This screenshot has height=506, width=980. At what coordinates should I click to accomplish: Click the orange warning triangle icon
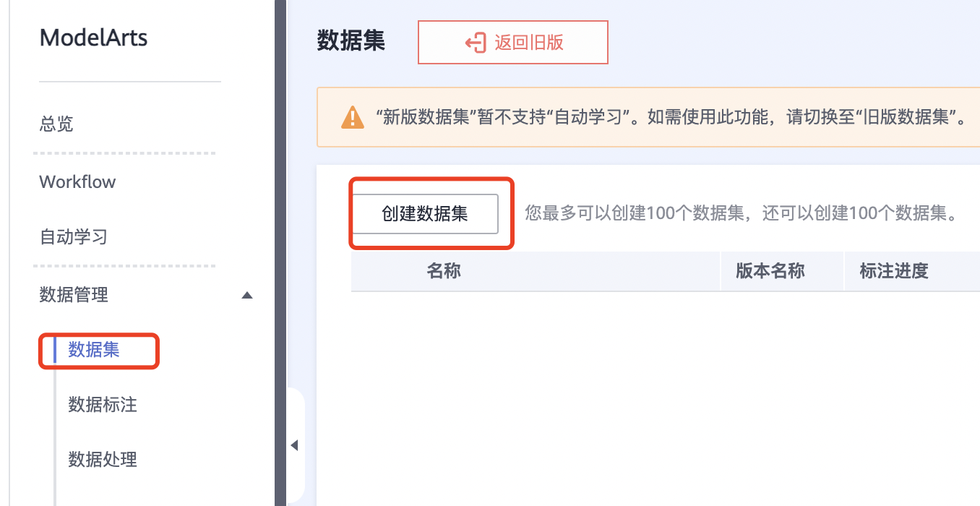[353, 118]
